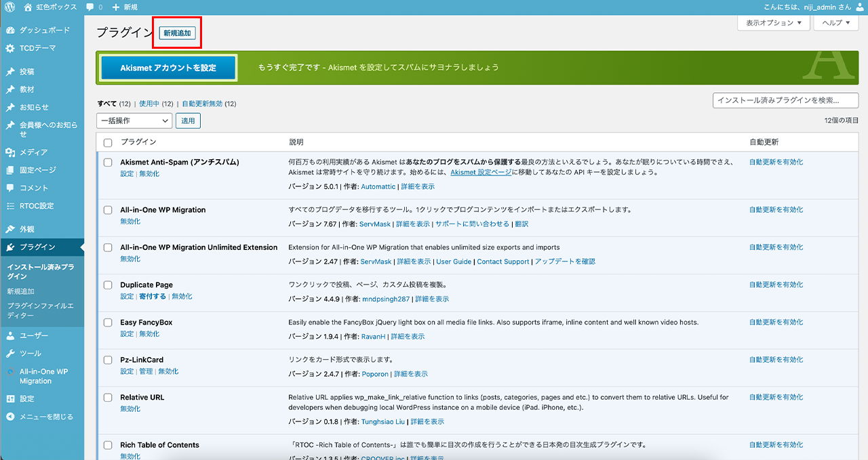
Task: Click サポートに問い合わせる link
Action: [x=472, y=224]
